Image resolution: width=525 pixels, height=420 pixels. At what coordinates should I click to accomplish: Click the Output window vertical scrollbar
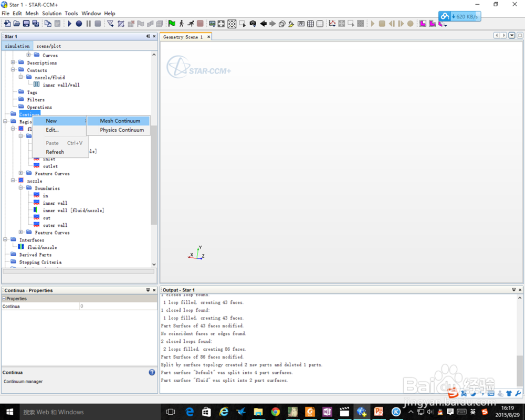click(520, 371)
